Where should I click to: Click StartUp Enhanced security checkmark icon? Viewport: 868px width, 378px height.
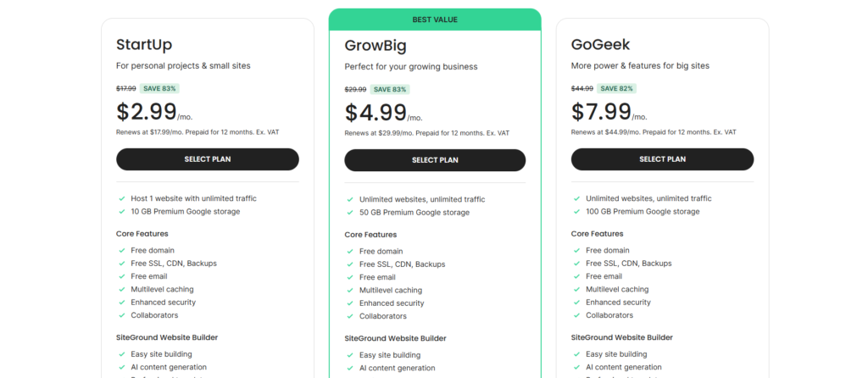click(122, 302)
